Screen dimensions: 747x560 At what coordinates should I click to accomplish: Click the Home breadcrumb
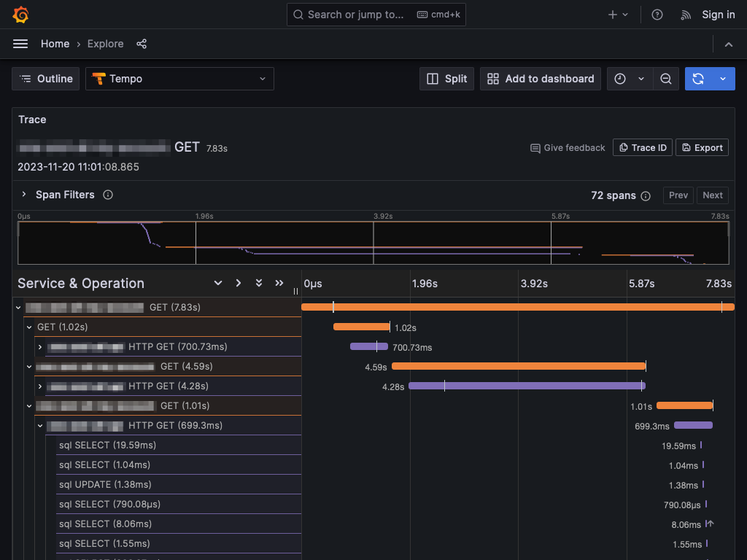pyautogui.click(x=55, y=44)
